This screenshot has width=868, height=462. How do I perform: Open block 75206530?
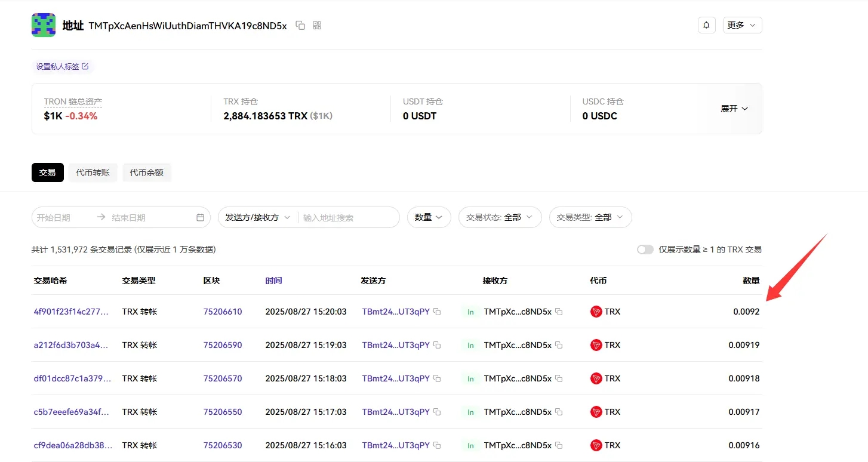(223, 445)
